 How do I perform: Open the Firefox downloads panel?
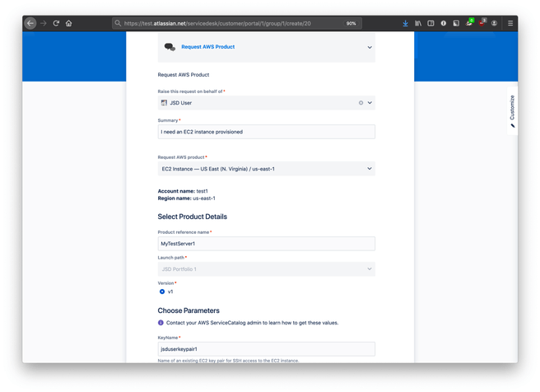click(405, 23)
